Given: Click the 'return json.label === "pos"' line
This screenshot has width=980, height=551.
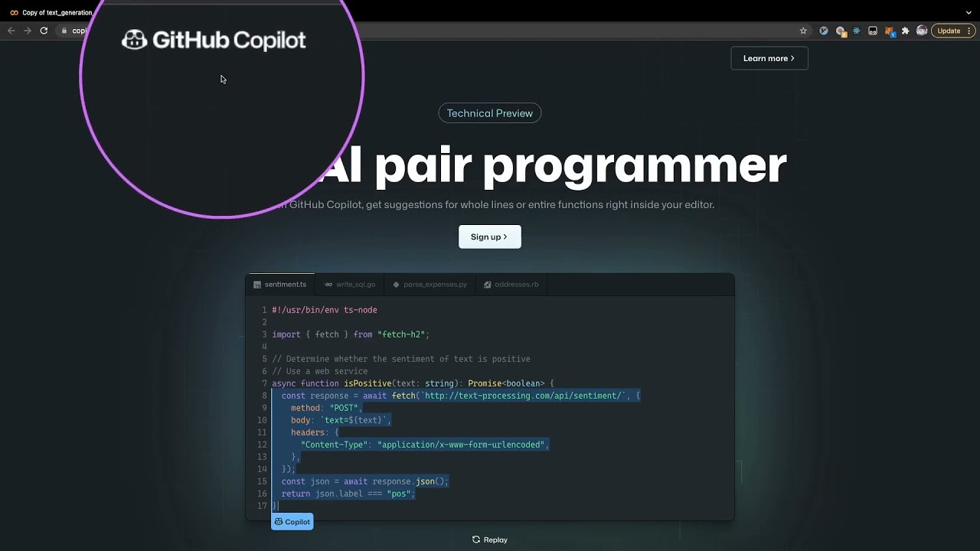Looking at the screenshot, I should [x=348, y=494].
